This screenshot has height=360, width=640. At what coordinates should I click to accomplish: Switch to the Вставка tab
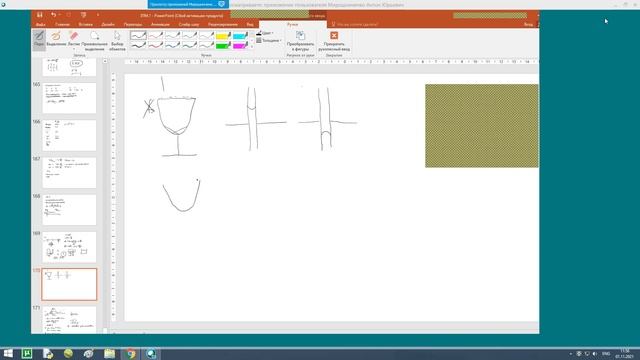pos(85,24)
